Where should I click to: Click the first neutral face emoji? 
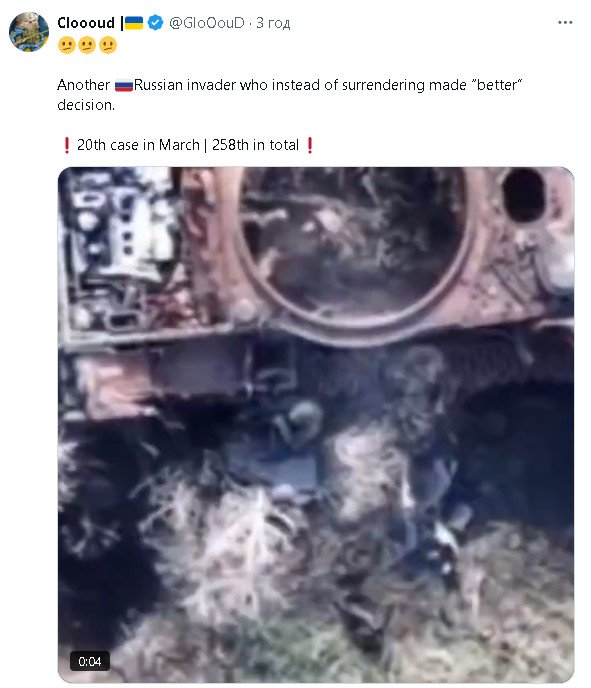[x=67, y=45]
